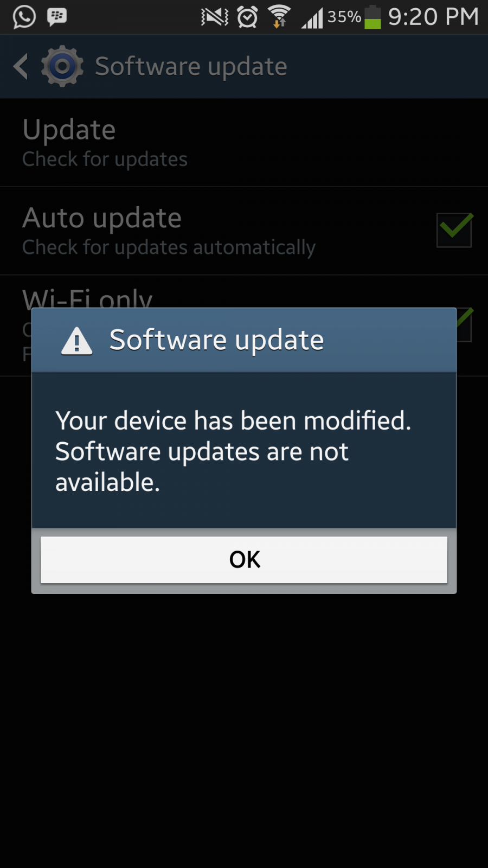Image resolution: width=488 pixels, height=868 pixels.
Task: Click the Wi-Fi signal status icon
Action: click(279, 17)
